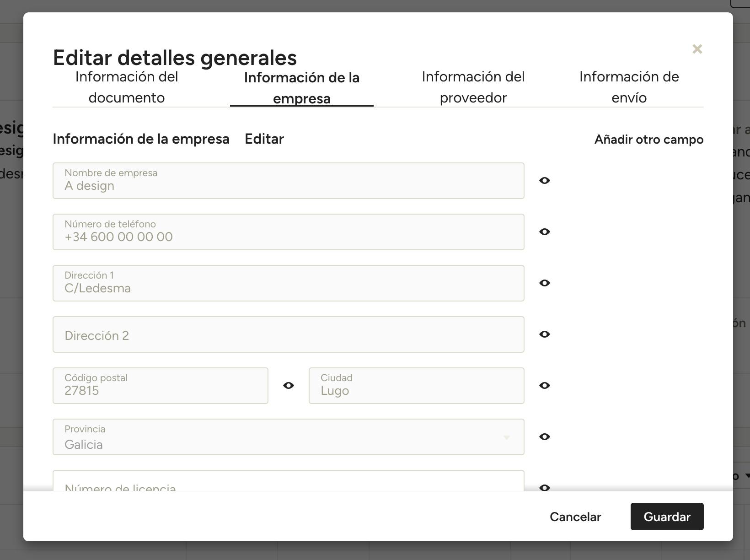
Task: Close the Editar detalles generales dialog
Action: coord(697,49)
